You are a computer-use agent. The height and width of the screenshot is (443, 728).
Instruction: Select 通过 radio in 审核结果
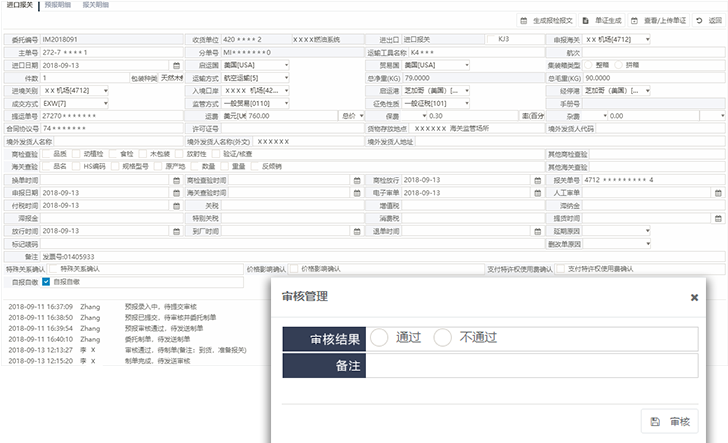(379, 338)
